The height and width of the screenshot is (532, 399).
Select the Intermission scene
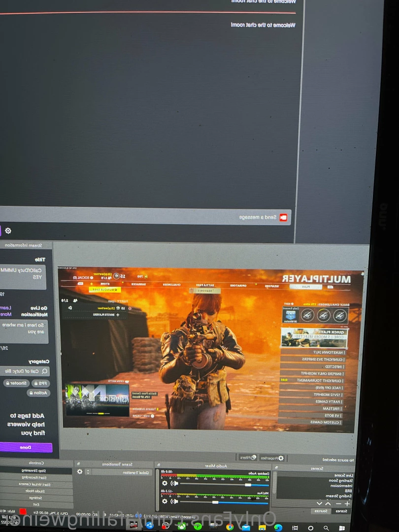342,486
